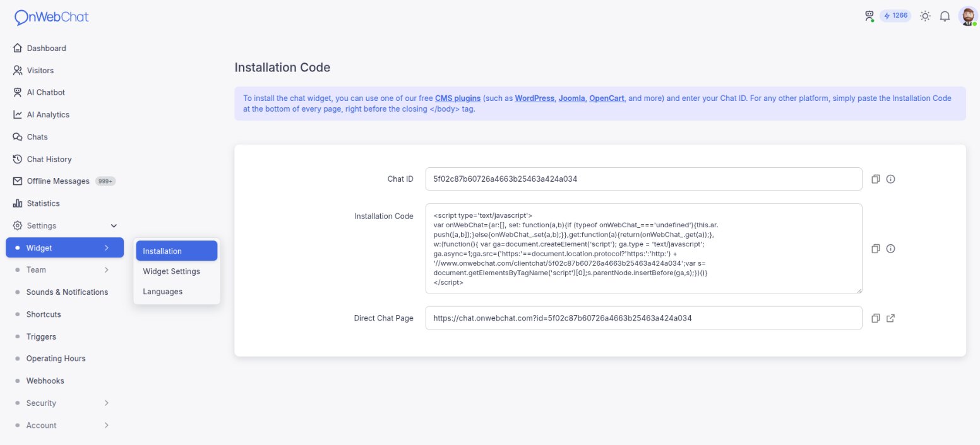Click the Dashboard home icon

click(x=18, y=48)
